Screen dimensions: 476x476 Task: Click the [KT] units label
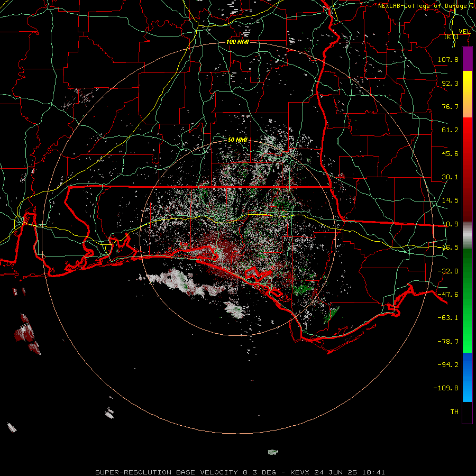click(x=452, y=36)
